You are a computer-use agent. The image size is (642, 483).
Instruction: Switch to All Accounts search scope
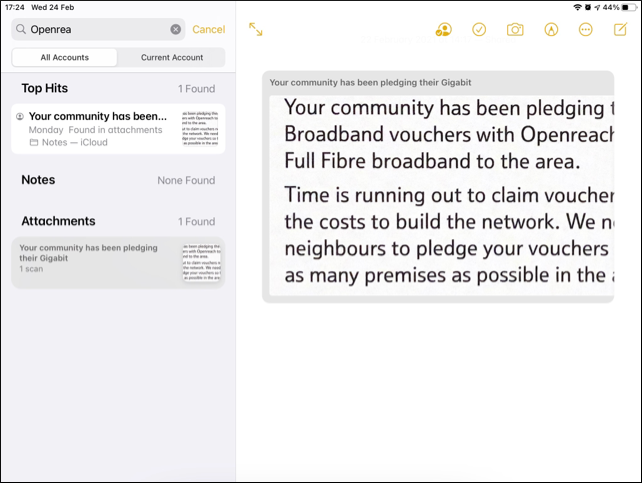click(x=65, y=57)
